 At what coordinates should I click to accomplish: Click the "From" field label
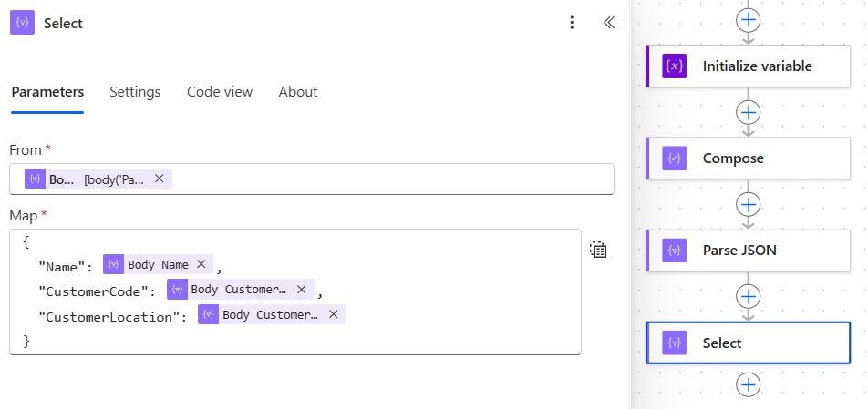[26, 150]
